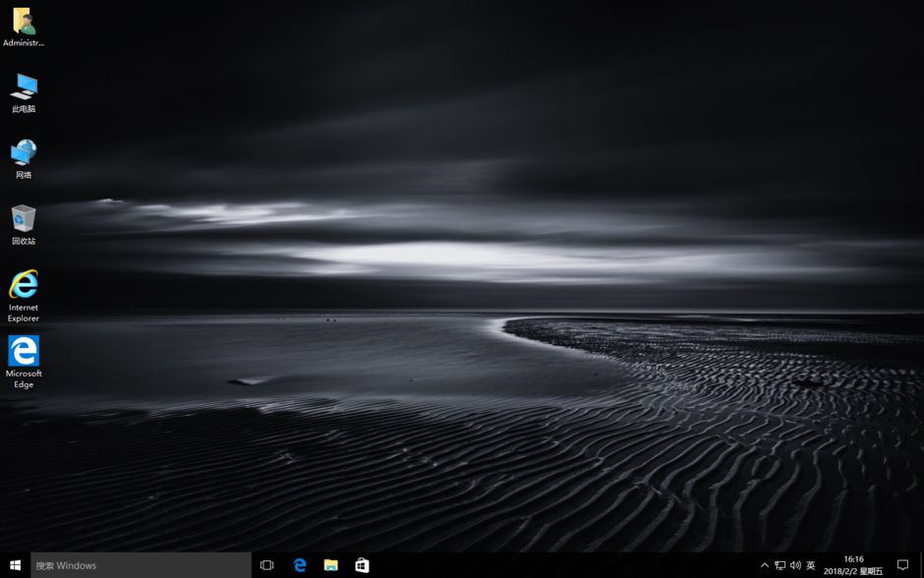Open the volume control tray icon
Image resolution: width=924 pixels, height=578 pixels.
795,565
